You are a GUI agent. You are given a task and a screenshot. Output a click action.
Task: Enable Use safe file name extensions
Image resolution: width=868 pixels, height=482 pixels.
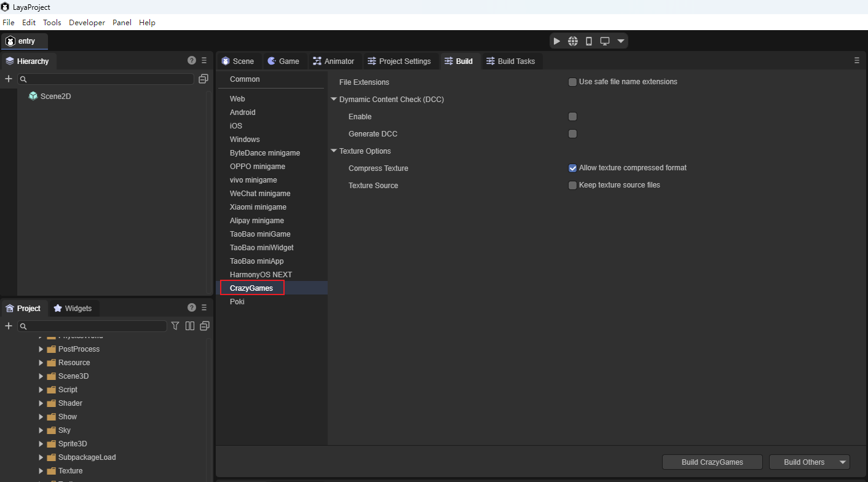(573, 82)
